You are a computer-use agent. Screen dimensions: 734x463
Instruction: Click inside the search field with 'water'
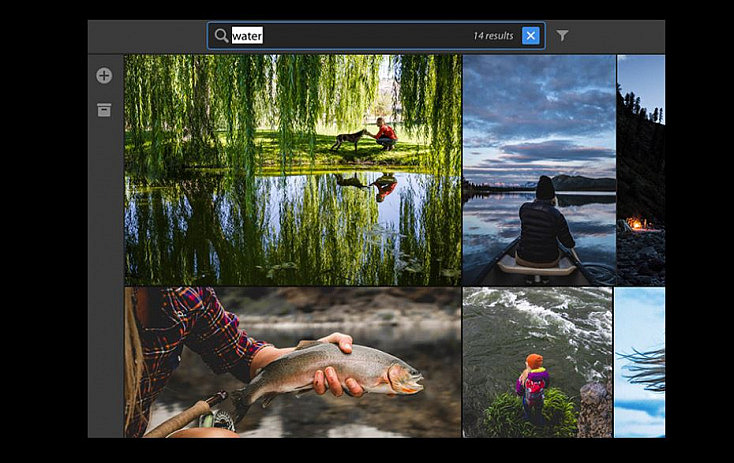click(x=376, y=36)
